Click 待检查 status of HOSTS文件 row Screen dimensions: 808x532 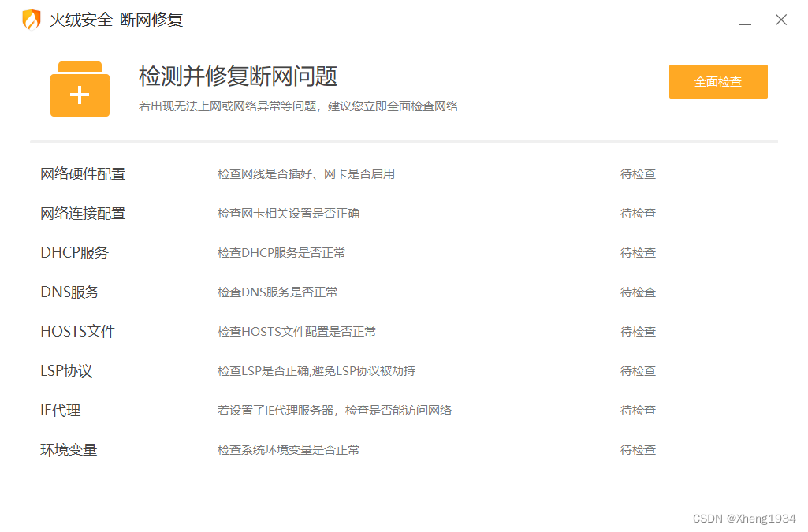[638, 332]
